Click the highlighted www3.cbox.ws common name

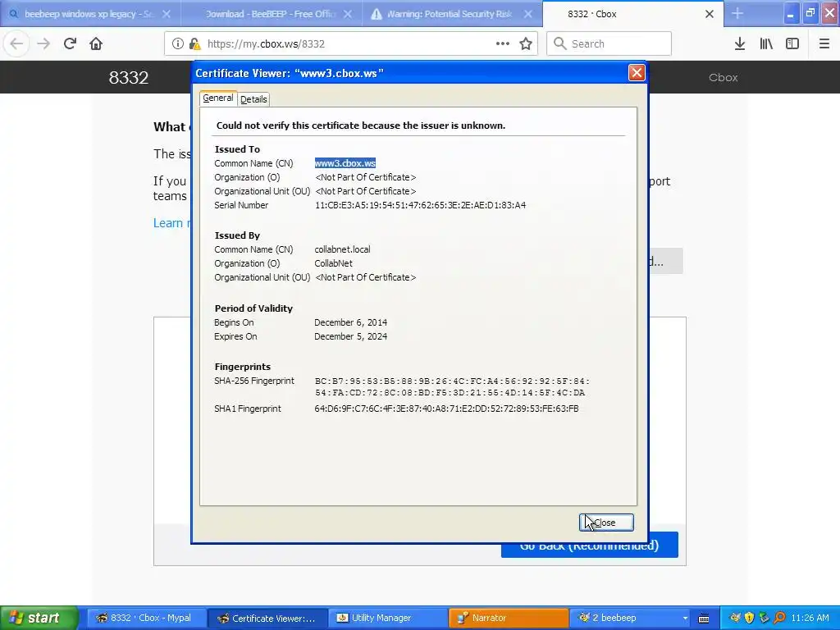(x=345, y=163)
